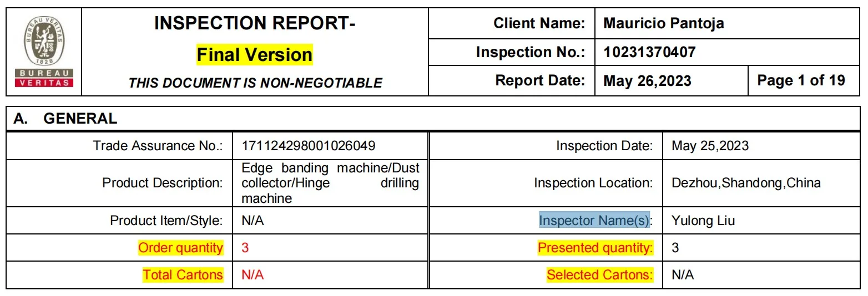Screen dimensions: 868x296
Task: Click the Edge banding machine product description
Action: click(x=330, y=182)
